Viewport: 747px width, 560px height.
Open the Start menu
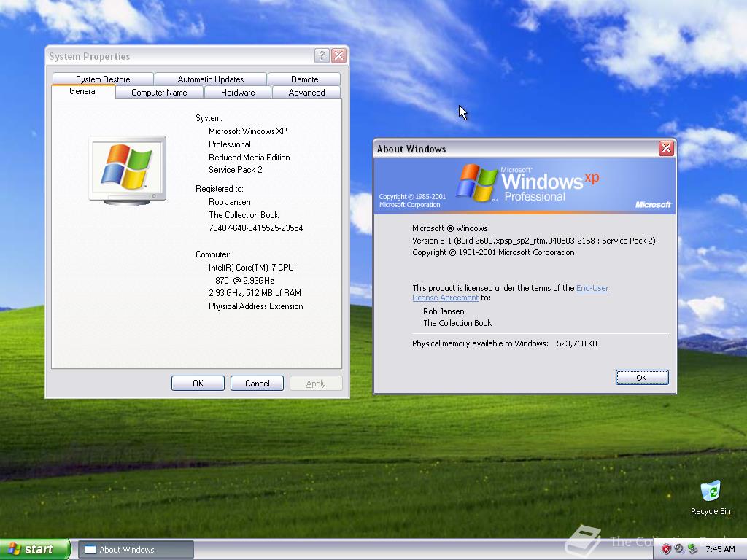(x=34, y=549)
